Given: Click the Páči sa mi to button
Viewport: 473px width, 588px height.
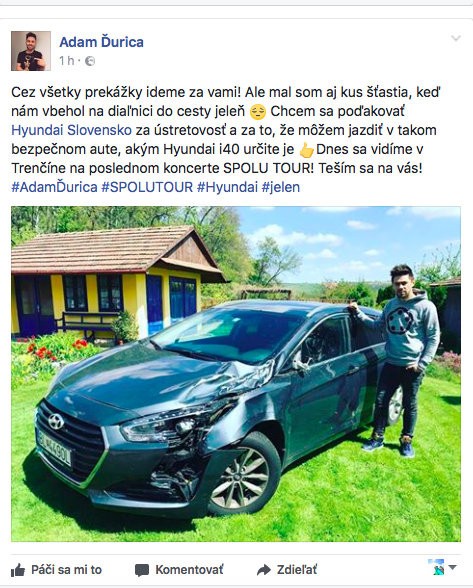Looking at the screenshot, I should (56, 570).
